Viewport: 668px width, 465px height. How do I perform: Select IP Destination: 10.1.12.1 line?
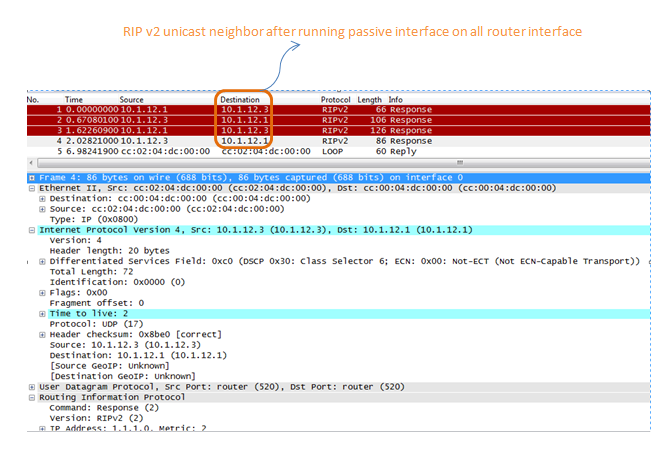point(138,355)
